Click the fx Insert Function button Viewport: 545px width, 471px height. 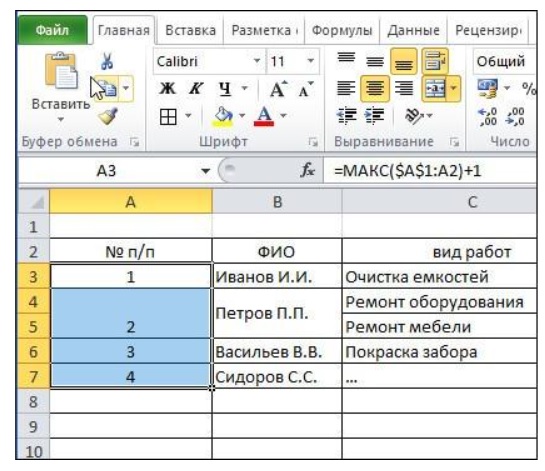pyautogui.click(x=307, y=170)
